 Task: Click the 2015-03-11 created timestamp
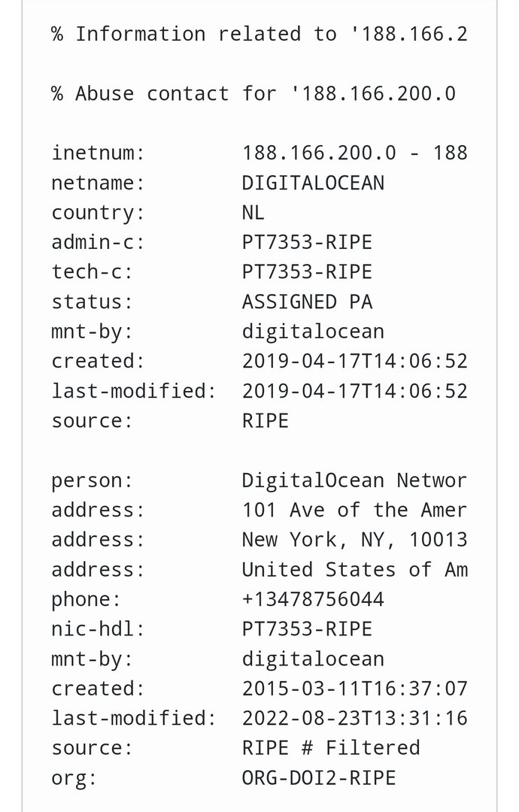(x=354, y=689)
